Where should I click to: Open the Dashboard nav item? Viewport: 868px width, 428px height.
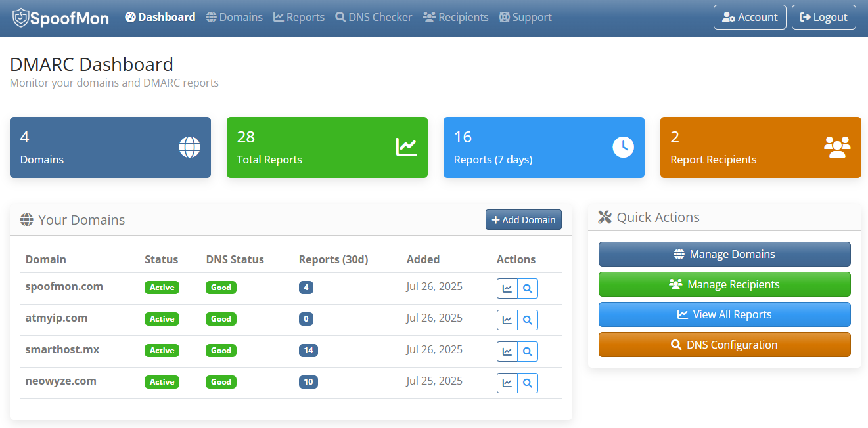point(160,17)
